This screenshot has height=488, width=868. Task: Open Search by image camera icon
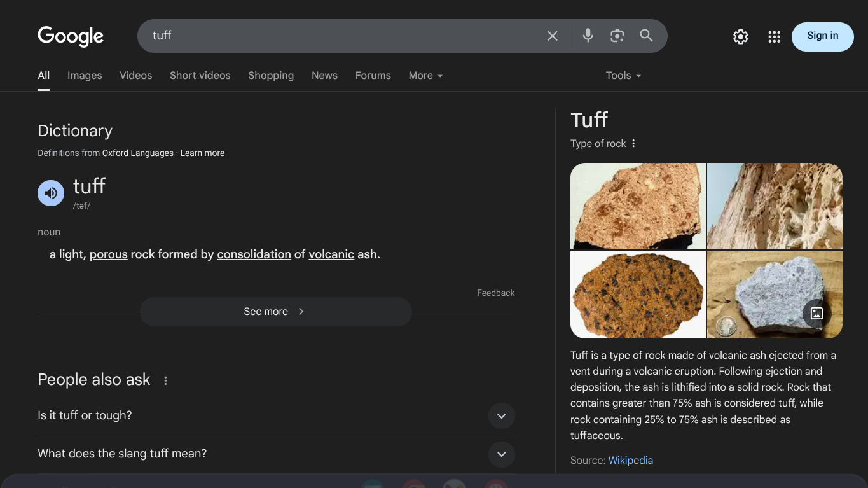point(617,36)
